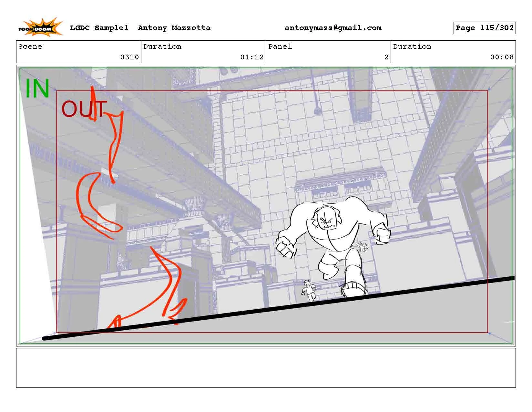Click the panel number '2'

pyautogui.click(x=386, y=57)
